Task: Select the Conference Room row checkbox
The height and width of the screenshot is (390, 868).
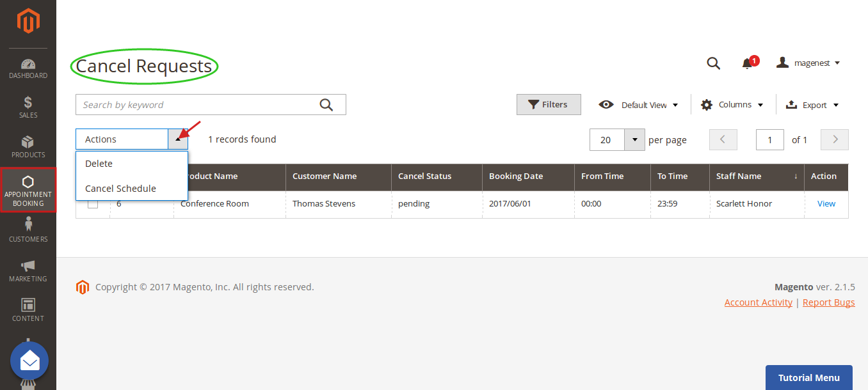Action: 93,204
